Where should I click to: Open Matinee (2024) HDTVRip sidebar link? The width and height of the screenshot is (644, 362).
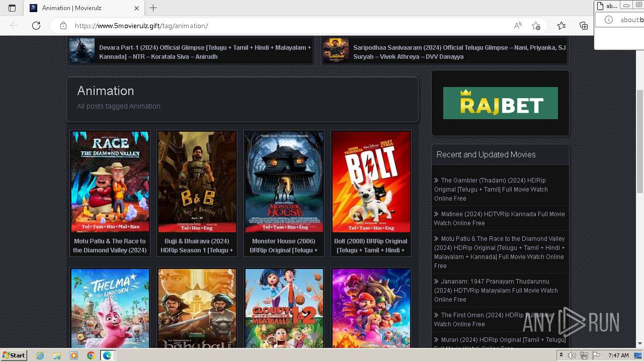tap(499, 219)
